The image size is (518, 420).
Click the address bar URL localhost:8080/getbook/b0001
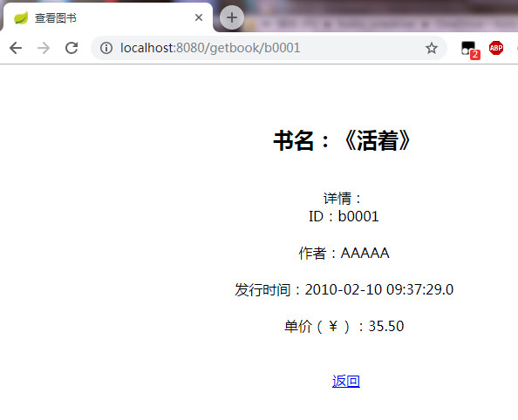[x=210, y=48]
